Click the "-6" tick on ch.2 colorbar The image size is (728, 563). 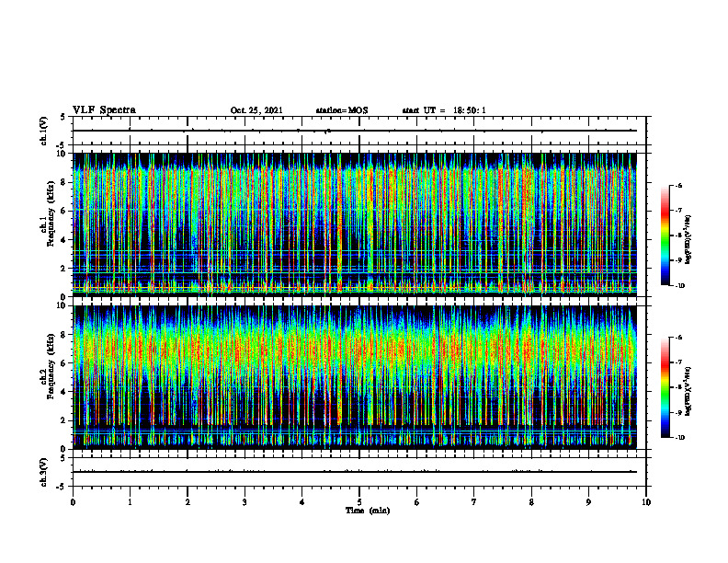click(678, 338)
